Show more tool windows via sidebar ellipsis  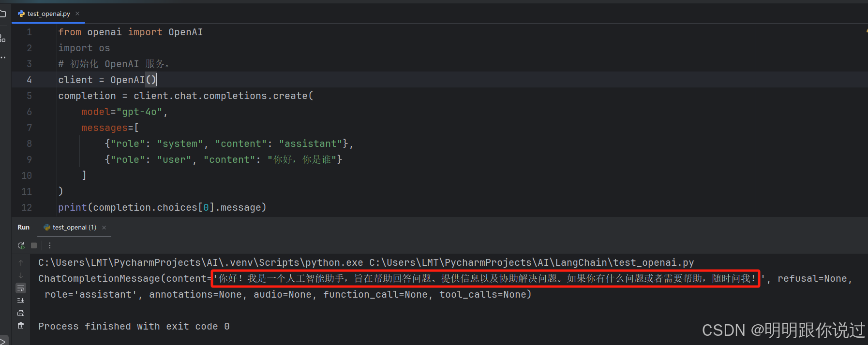3,57
